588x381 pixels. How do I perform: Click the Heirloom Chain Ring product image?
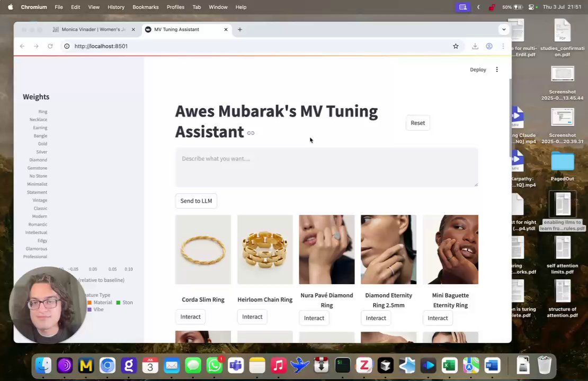click(265, 250)
